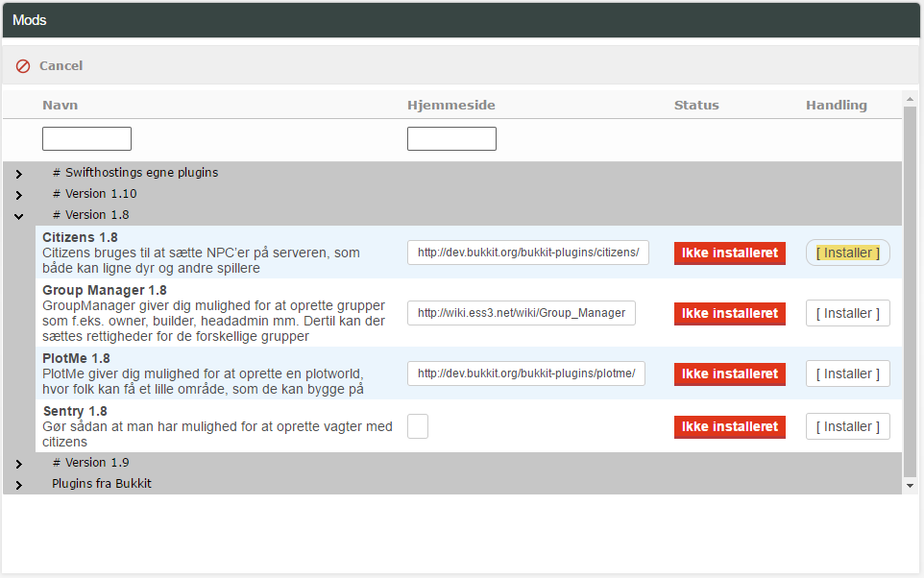Click the PlotMe bukkit URL field
The width and height of the screenshot is (924, 578).
525,373
